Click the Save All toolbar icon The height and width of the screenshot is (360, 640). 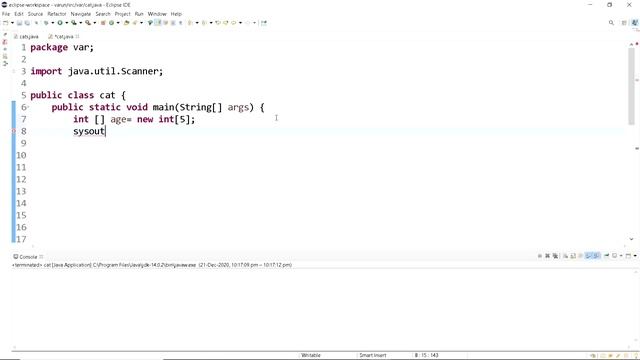27,23
